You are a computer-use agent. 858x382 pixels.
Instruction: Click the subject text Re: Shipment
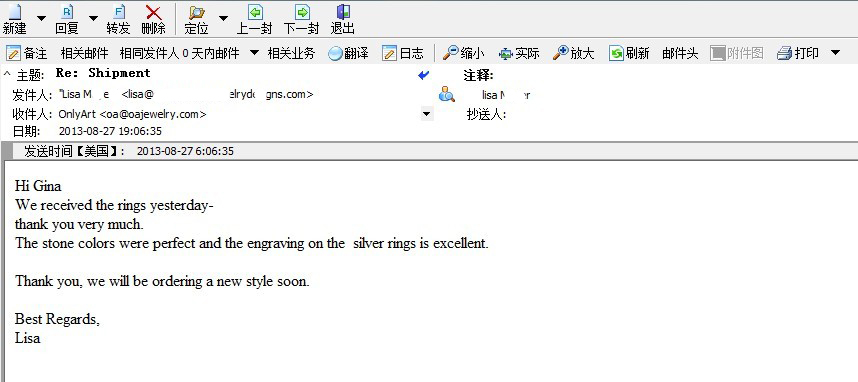point(103,73)
